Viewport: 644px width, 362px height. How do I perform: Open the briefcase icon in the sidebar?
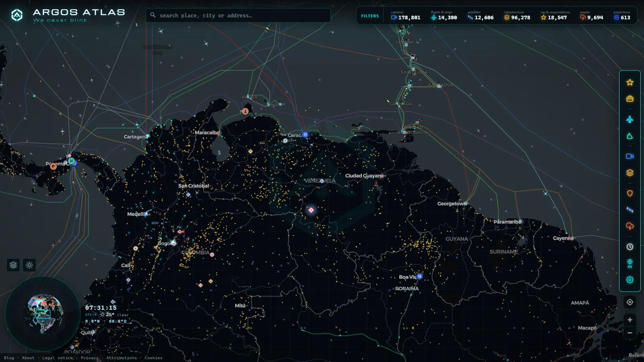630,99
